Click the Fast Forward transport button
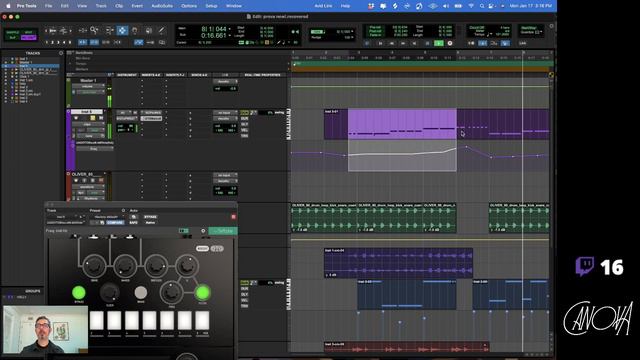 click(x=404, y=43)
